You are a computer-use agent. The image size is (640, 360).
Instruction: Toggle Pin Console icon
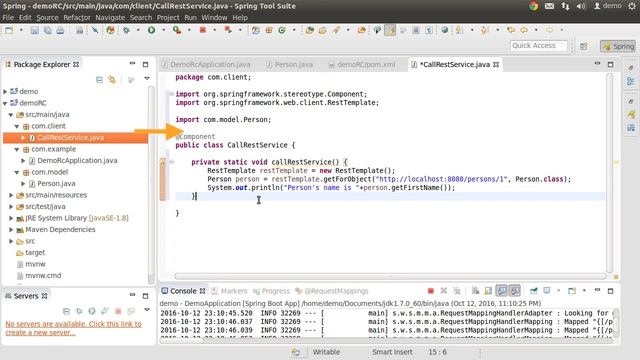[x=533, y=291]
